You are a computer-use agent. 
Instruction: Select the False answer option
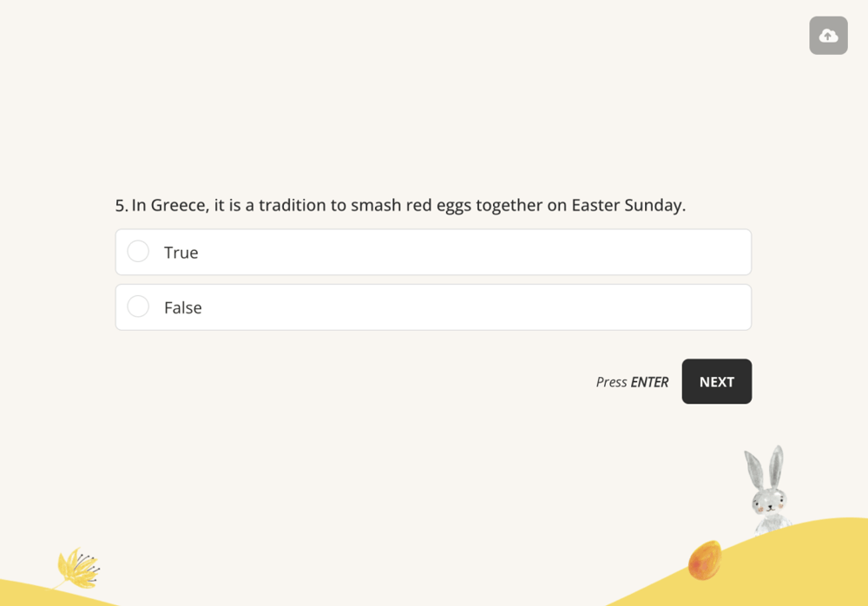pos(433,306)
